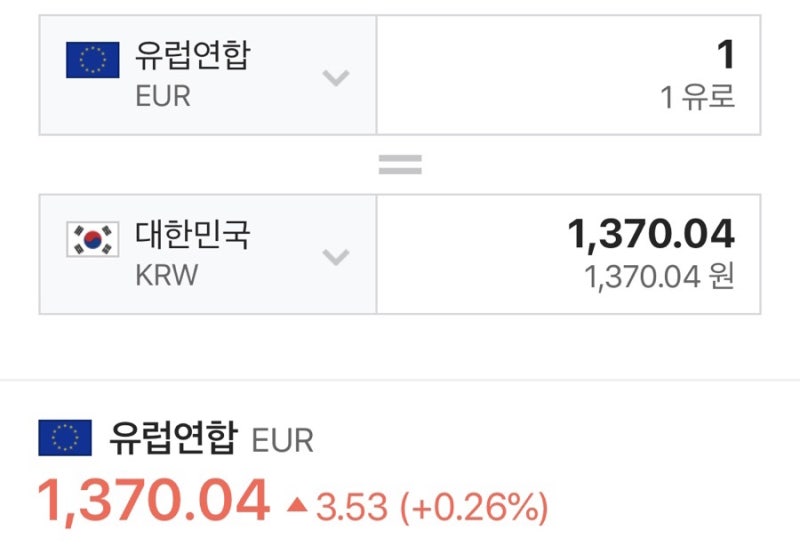Click the KRW code in target selector
This screenshot has width=800, height=546.
point(166,275)
